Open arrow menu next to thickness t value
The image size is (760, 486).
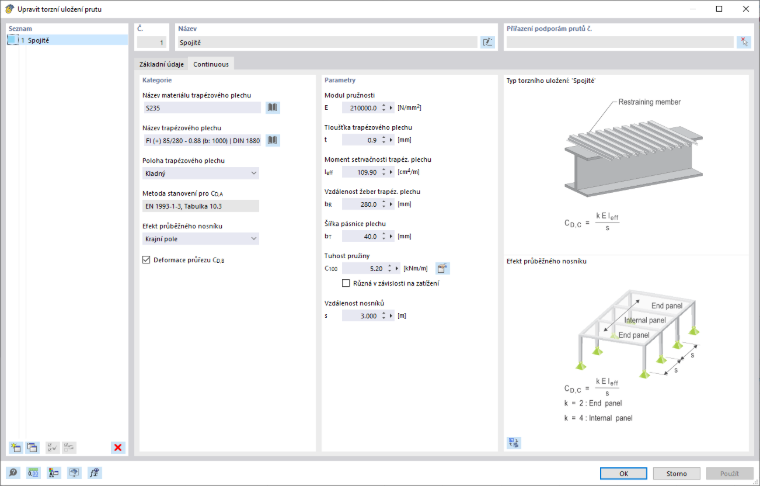coord(391,140)
